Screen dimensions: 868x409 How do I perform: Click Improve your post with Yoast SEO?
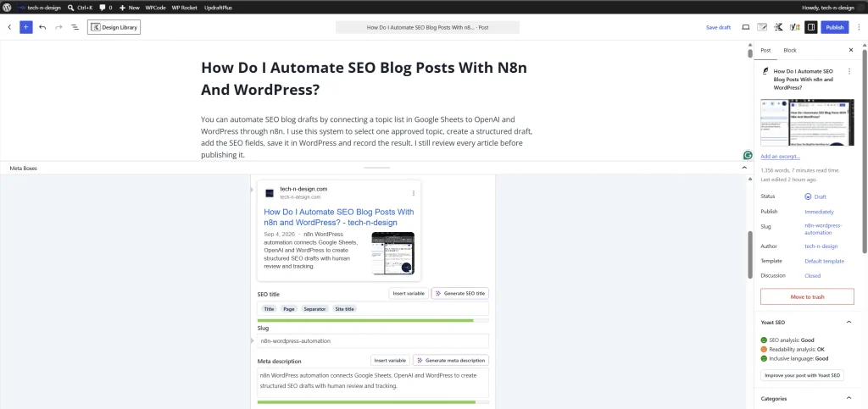(802, 375)
